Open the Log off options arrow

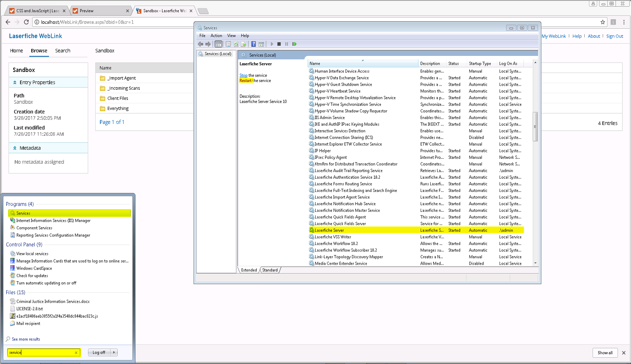pos(114,352)
